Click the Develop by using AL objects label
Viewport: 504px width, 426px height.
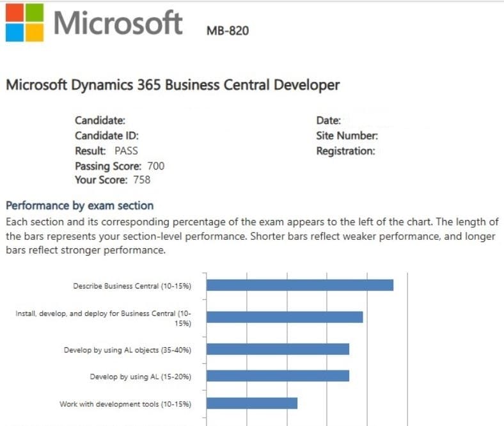click(x=127, y=350)
